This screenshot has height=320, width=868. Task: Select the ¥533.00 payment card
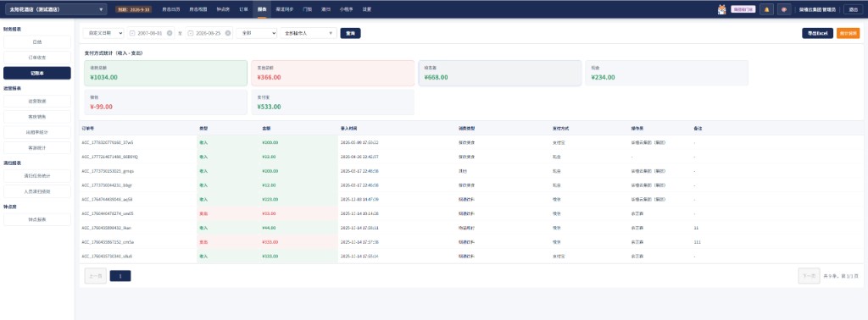[332, 102]
